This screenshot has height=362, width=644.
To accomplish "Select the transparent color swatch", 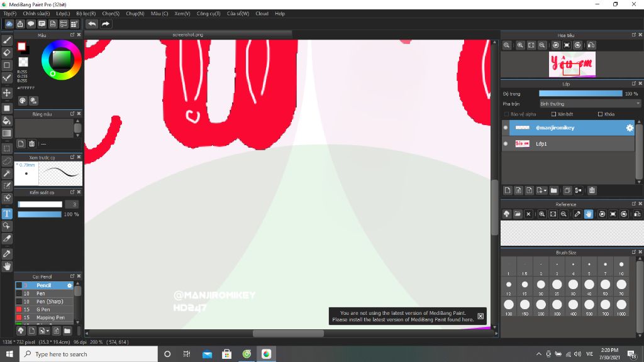I will 23,62.
